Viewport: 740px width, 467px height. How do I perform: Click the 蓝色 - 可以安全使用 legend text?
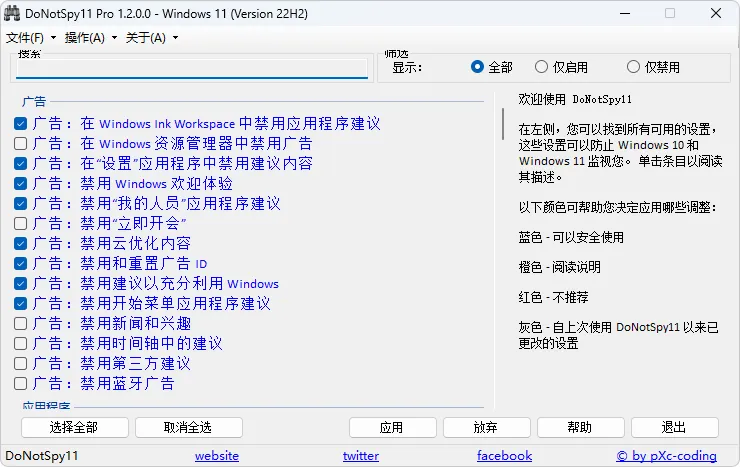(x=571, y=237)
